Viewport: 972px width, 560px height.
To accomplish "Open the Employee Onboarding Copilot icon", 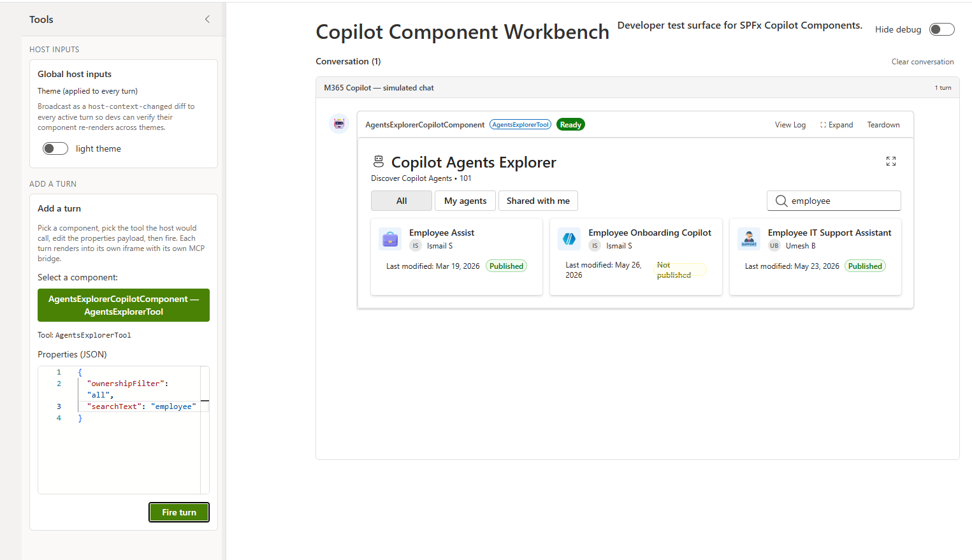I will [569, 239].
